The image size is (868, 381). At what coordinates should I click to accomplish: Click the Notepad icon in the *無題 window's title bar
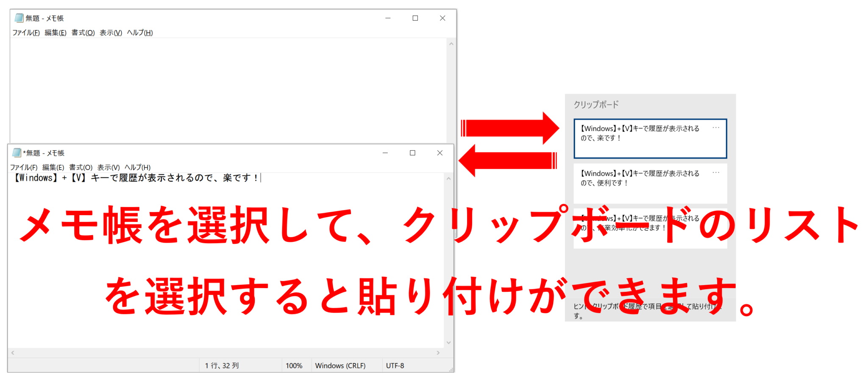(17, 153)
